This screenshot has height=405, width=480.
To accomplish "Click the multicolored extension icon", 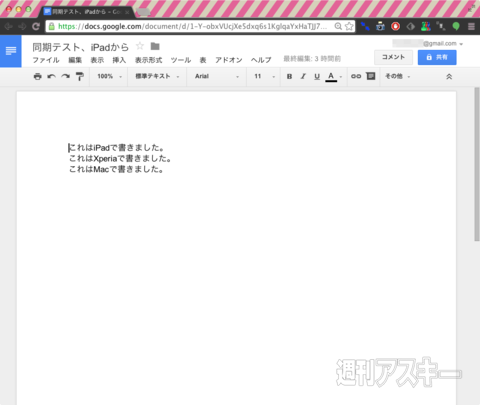I will tap(426, 26).
